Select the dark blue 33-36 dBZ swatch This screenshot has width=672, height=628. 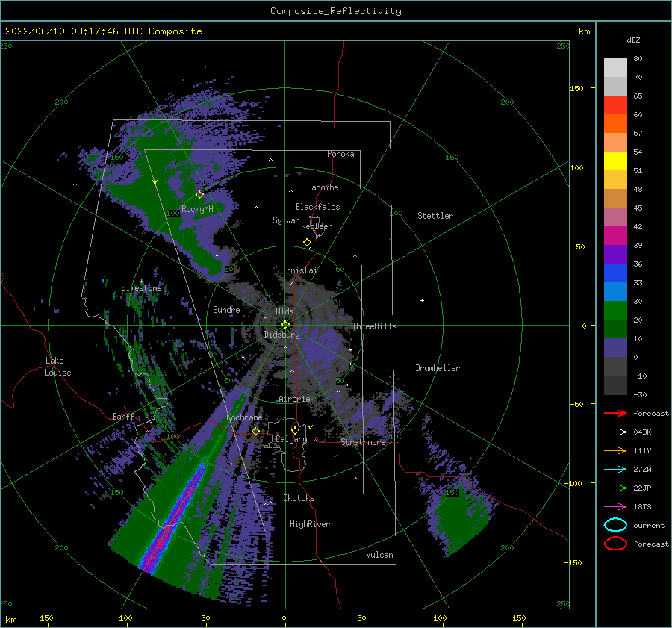(x=615, y=273)
